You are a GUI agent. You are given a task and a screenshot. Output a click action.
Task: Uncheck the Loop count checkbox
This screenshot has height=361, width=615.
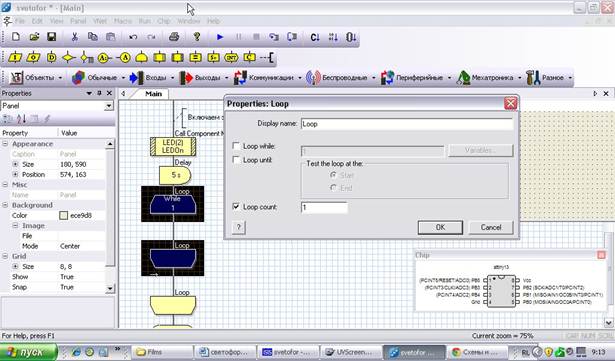(x=236, y=206)
